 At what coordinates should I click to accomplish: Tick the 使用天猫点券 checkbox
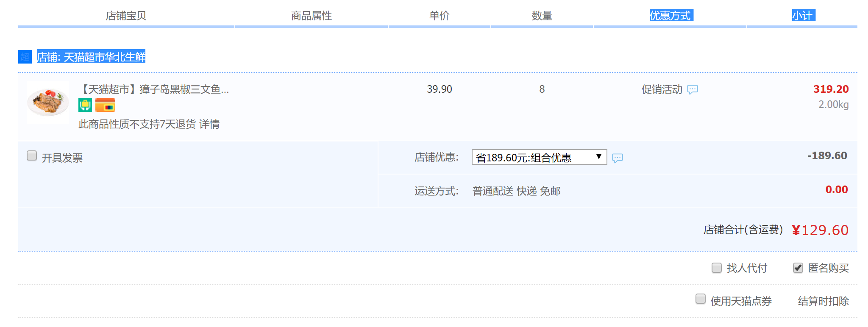701,299
